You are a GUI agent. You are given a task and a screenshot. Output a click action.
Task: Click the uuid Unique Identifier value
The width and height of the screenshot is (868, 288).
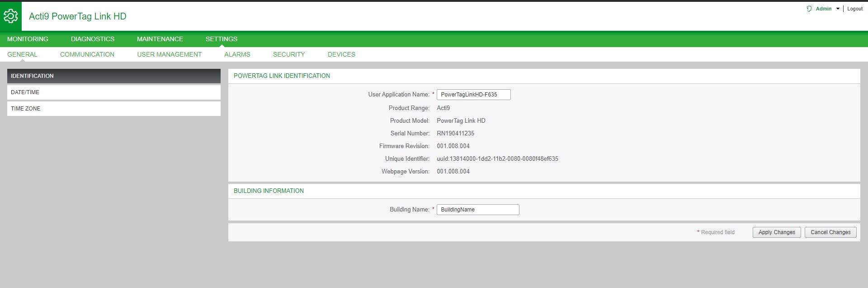(497, 159)
